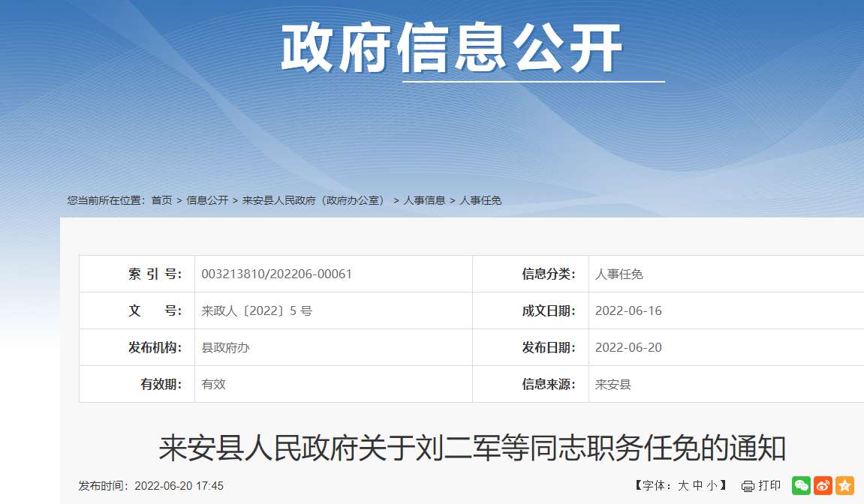Share the notice via WeChat icon
864x504 pixels.
click(801, 485)
